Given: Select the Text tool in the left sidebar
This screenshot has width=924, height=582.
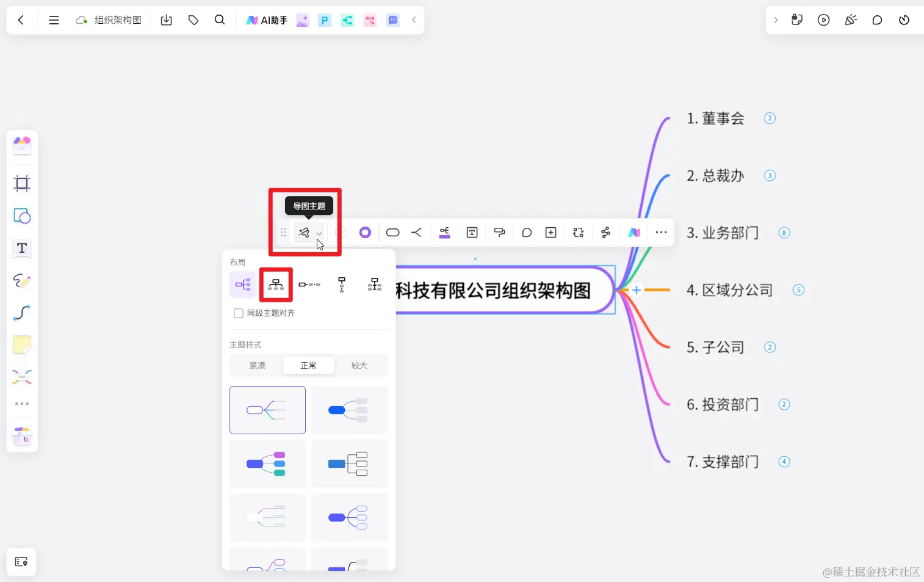Looking at the screenshot, I should 22,249.
